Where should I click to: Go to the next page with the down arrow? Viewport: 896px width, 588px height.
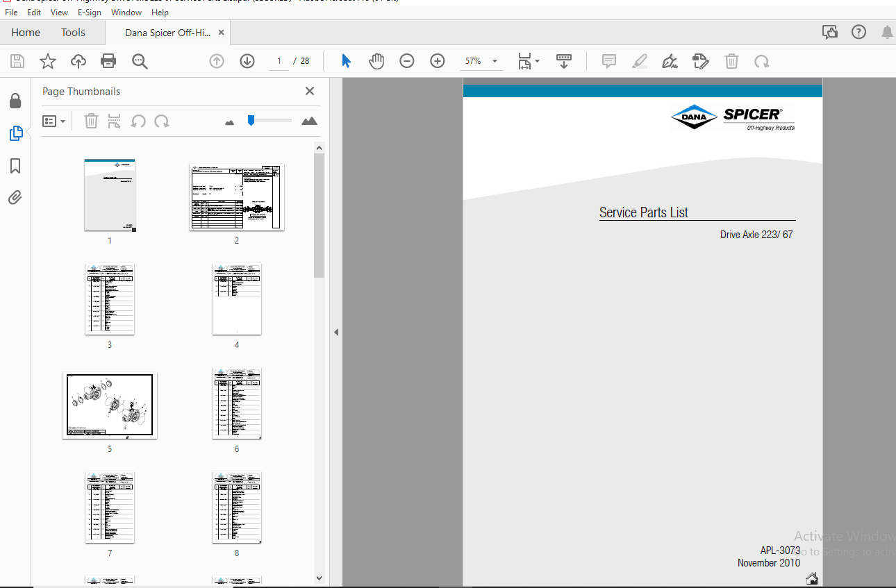pos(247,61)
